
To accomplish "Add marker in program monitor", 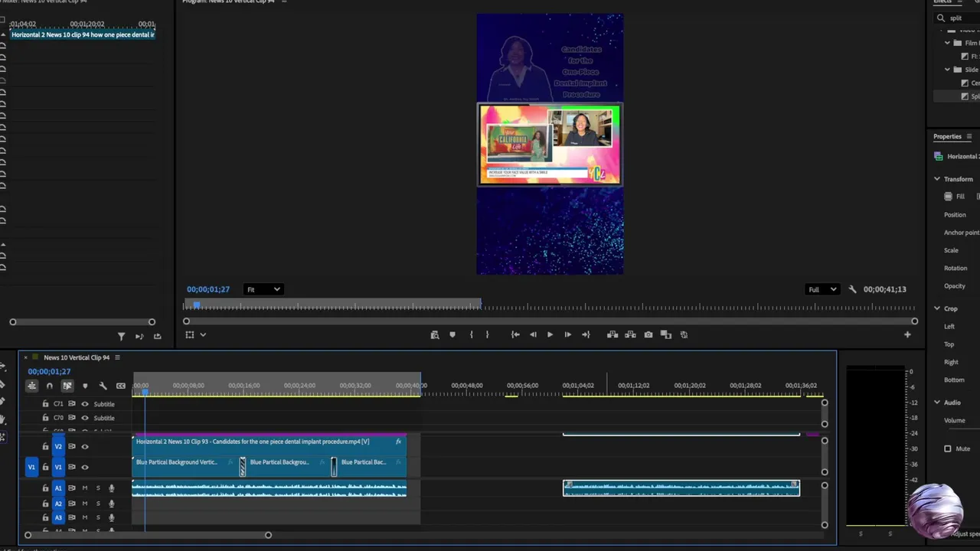I will [452, 334].
